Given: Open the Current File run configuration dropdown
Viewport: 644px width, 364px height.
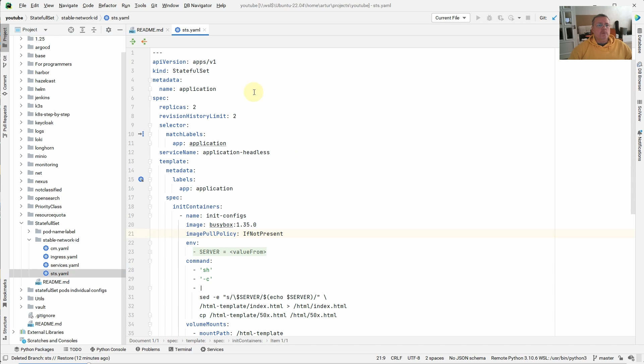Looking at the screenshot, I should 451,18.
